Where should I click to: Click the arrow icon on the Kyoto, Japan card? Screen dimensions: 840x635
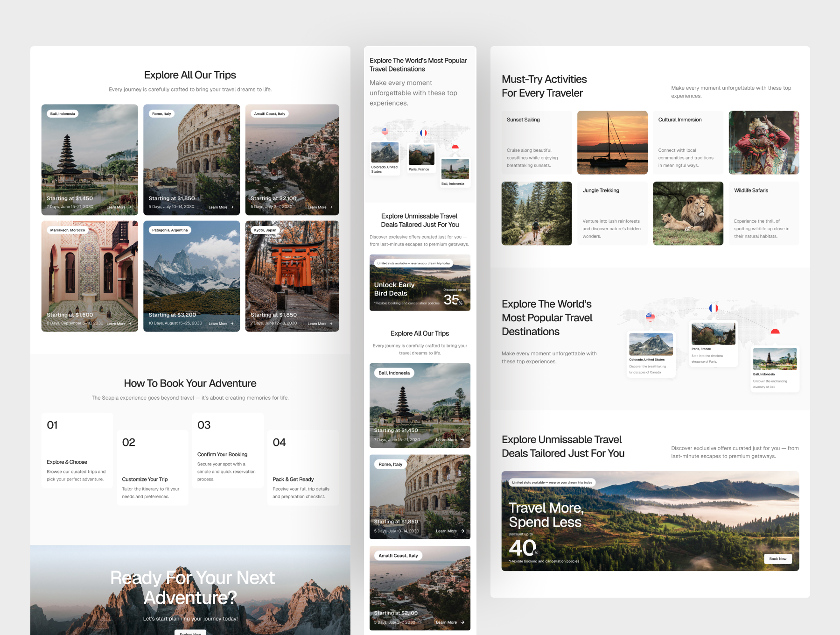coord(331,324)
